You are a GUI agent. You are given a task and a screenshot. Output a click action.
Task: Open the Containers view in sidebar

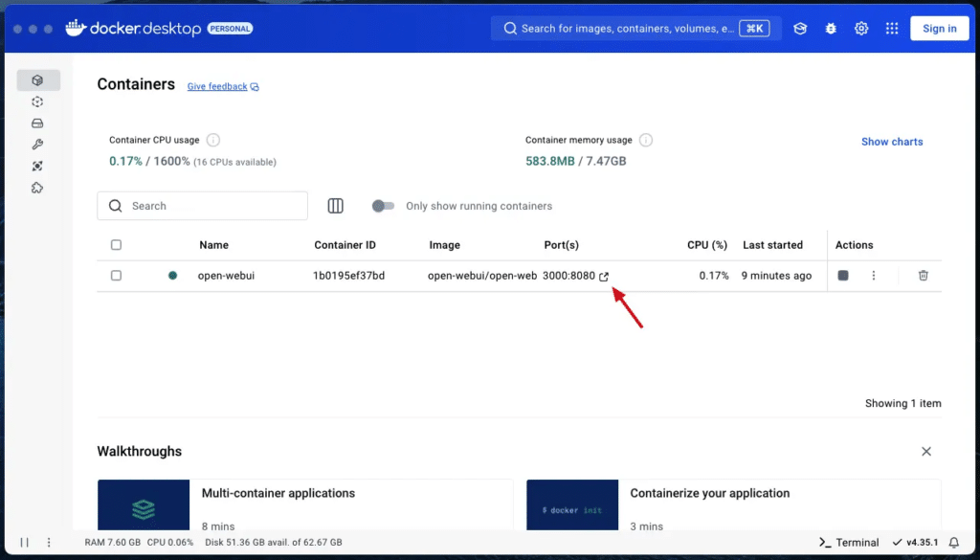37,80
